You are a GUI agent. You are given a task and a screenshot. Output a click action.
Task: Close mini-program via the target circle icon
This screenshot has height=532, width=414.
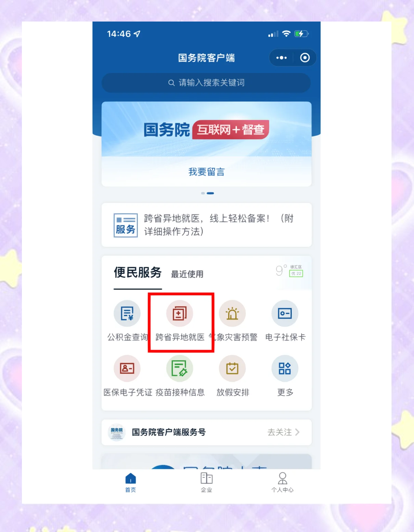click(x=305, y=58)
